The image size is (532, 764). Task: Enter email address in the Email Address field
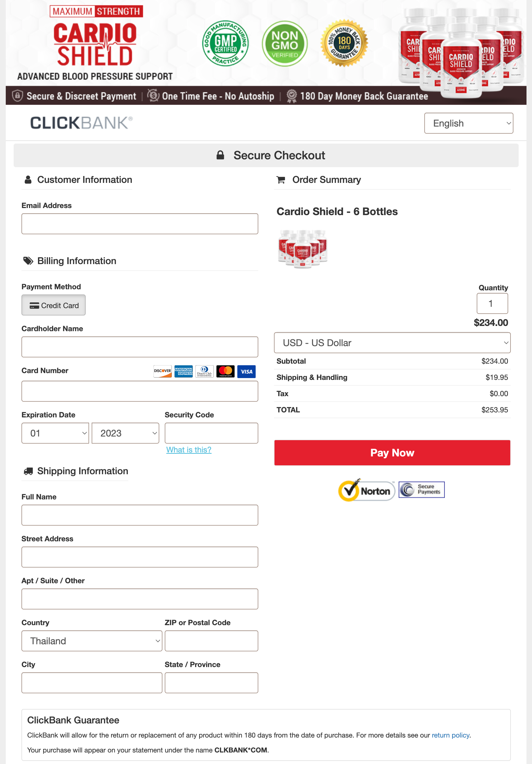[x=140, y=223]
